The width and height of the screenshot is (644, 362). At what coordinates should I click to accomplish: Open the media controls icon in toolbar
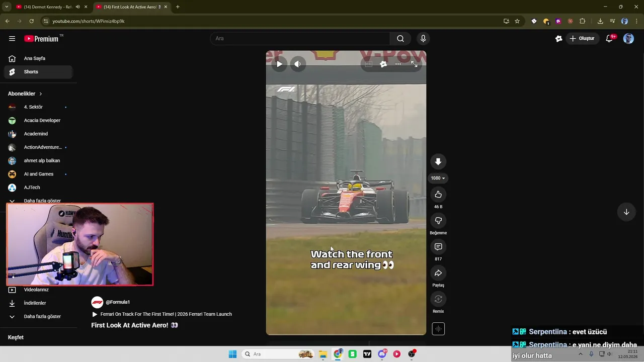612,21
